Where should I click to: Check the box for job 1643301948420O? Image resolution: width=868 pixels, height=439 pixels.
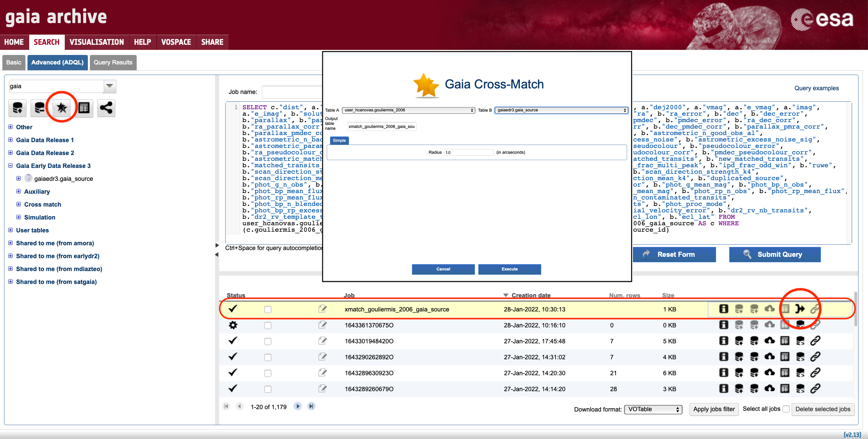point(268,341)
